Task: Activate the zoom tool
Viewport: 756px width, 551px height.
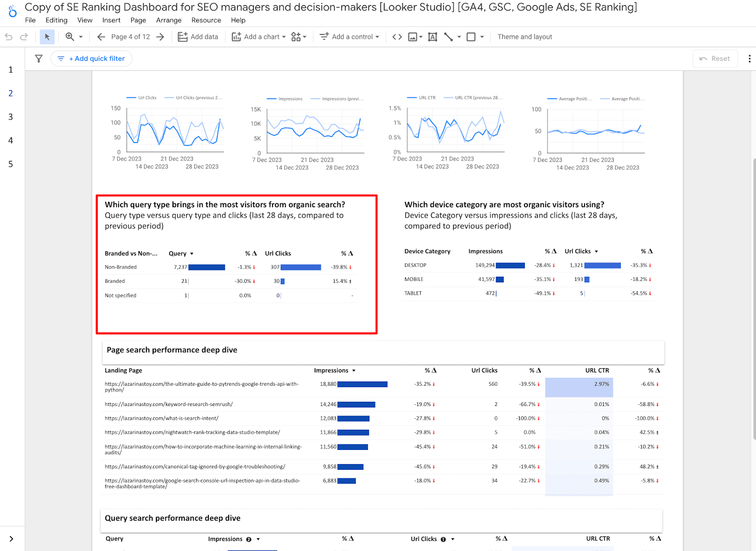Action: (x=69, y=36)
